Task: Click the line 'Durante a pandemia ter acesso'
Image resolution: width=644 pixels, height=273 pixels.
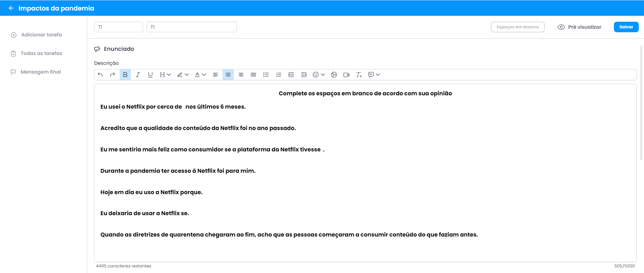Action: tap(178, 171)
